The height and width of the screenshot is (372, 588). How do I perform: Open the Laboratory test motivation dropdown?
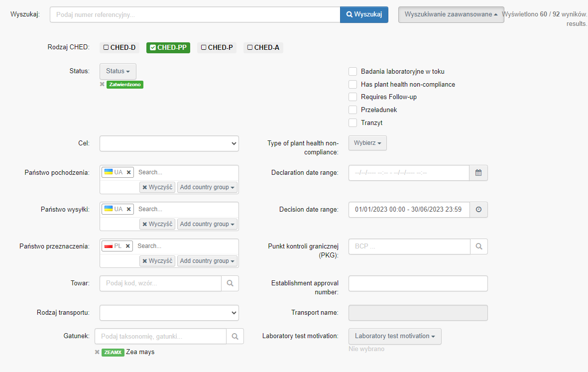395,336
